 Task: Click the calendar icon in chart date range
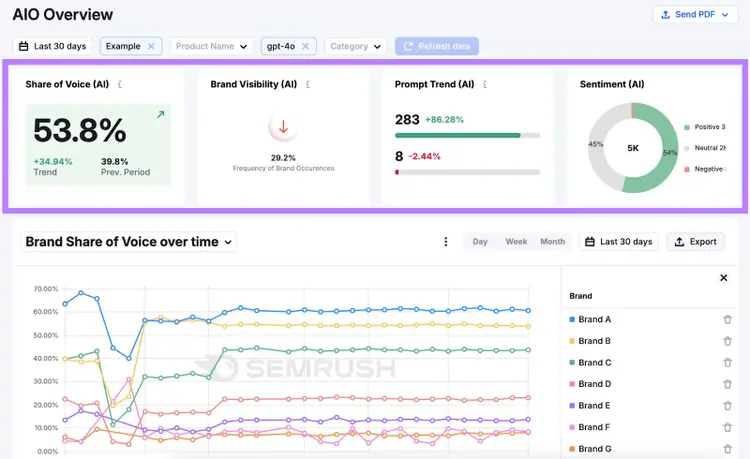pyautogui.click(x=590, y=242)
